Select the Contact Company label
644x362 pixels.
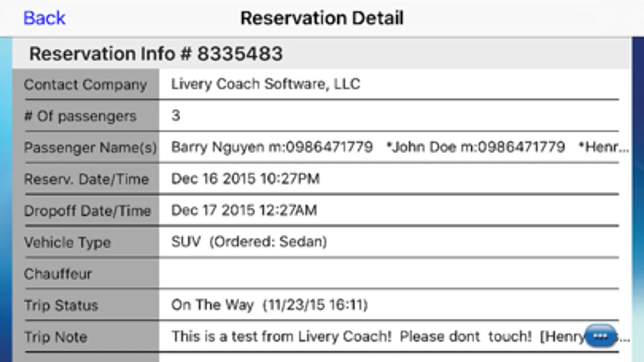tap(85, 85)
